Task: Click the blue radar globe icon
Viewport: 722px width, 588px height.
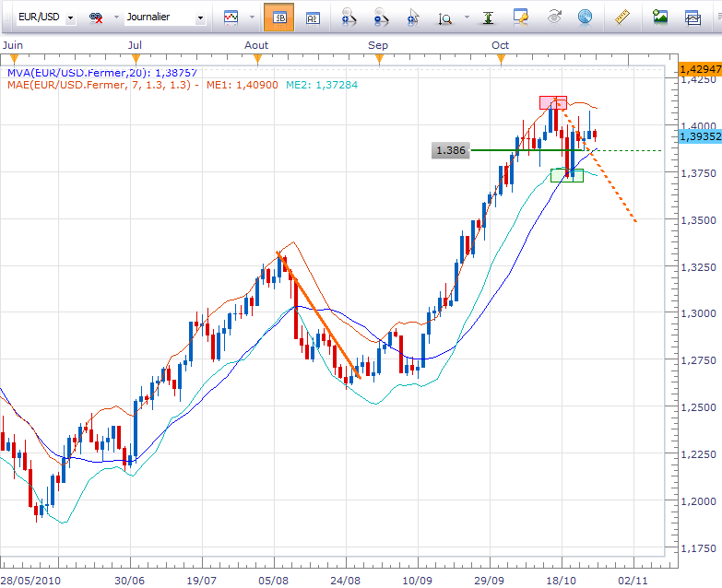Action: [x=584, y=17]
